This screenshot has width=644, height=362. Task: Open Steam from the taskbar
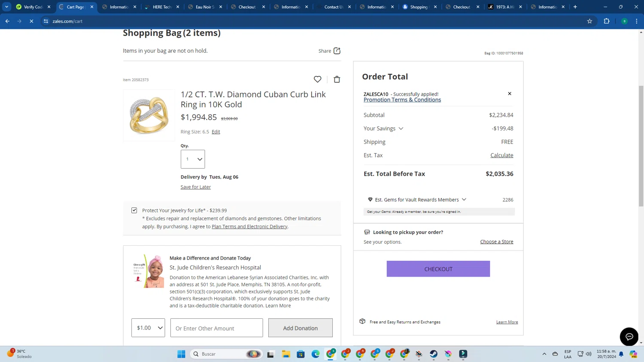pyautogui.click(x=434, y=354)
